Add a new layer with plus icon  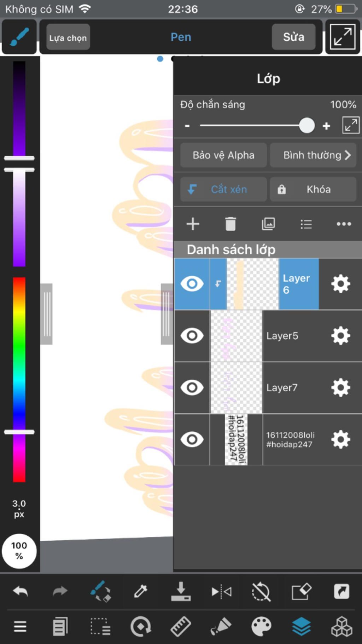click(193, 224)
